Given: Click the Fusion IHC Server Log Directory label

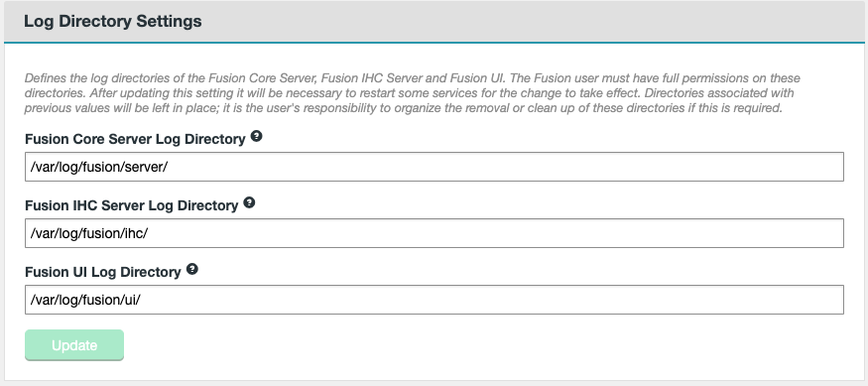Looking at the screenshot, I should click(132, 205).
